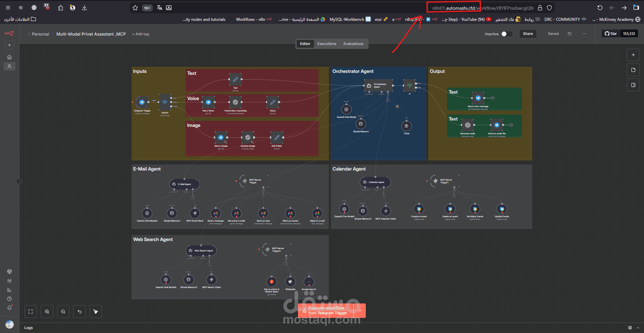The image size is (644, 333).
Task: Open the DRC - COMMUNITY bookmark
Action: click(565, 19)
